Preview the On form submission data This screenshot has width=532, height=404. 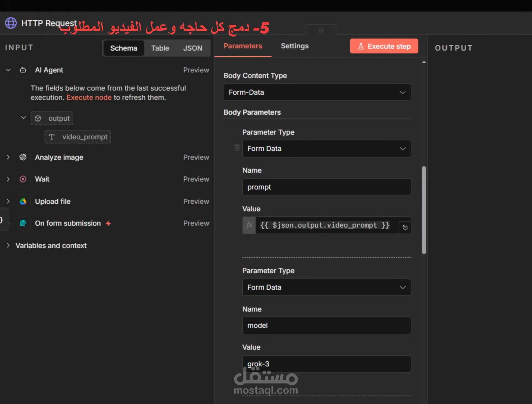click(196, 223)
